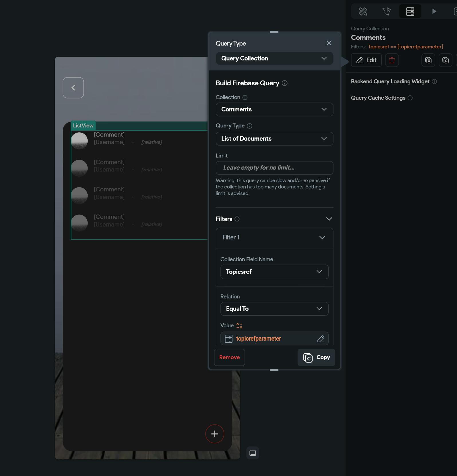The height and width of the screenshot is (476, 457).
Task: Edit the topicrefparameter value pencil icon
Action: (x=321, y=339)
